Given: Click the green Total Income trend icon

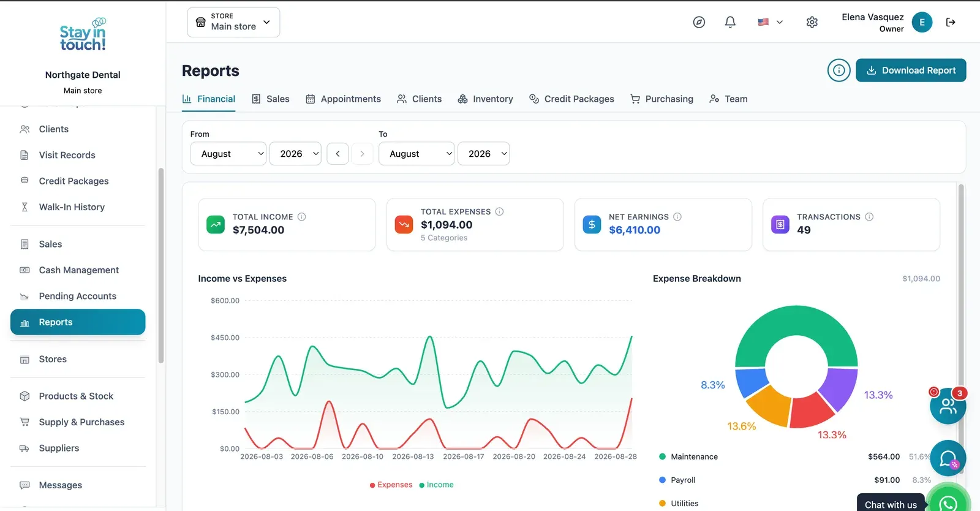Looking at the screenshot, I should coord(216,225).
